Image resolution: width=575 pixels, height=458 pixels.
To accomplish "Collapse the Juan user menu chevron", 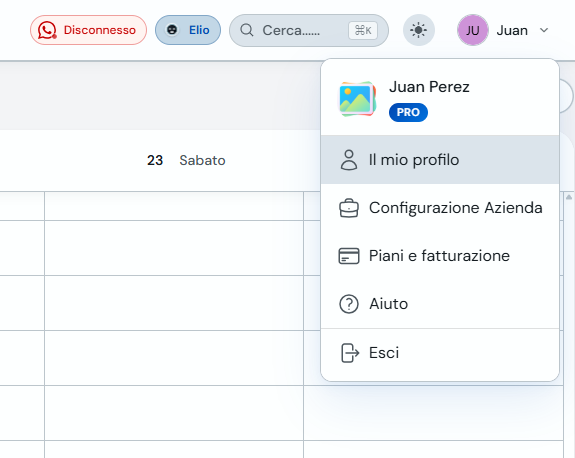I will tap(544, 30).
